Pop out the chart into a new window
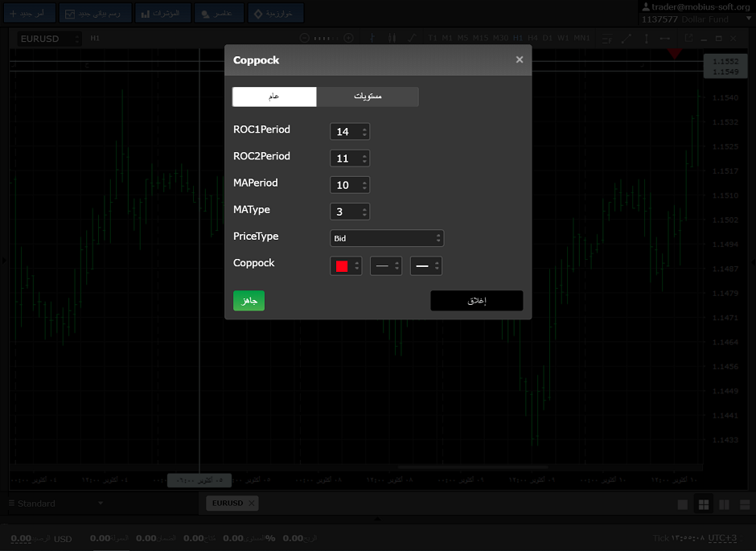Image resolution: width=756 pixels, height=551 pixels. pos(688,38)
